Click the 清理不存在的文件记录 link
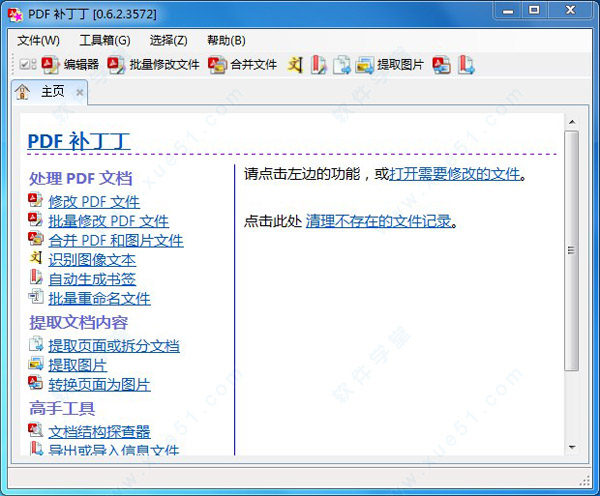The image size is (600, 496). [x=378, y=221]
